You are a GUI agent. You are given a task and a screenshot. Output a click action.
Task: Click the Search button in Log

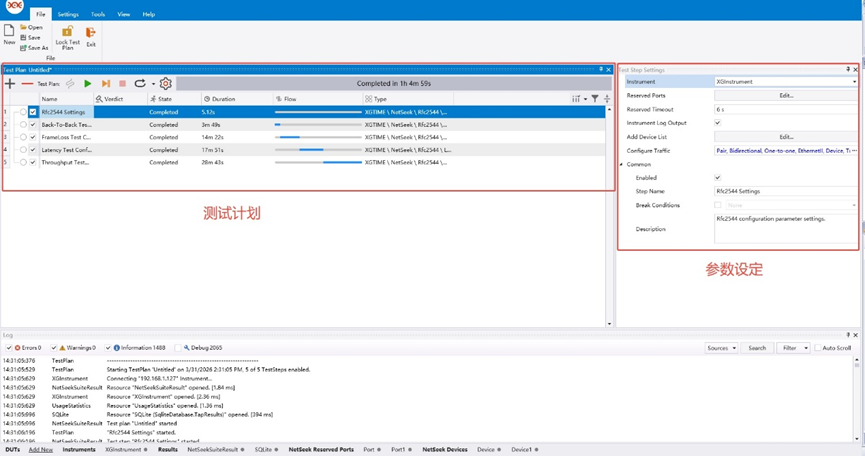click(x=757, y=348)
